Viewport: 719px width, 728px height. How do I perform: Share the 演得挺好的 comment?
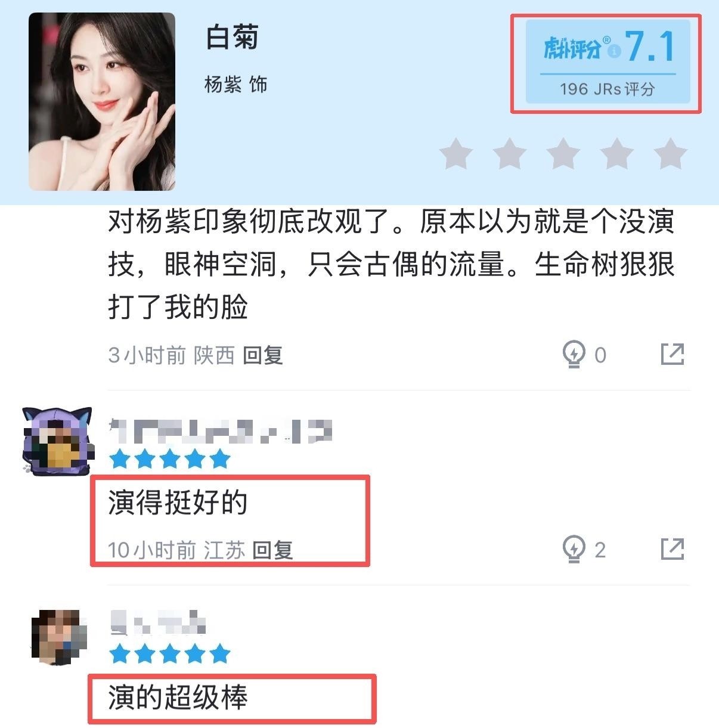(672, 549)
